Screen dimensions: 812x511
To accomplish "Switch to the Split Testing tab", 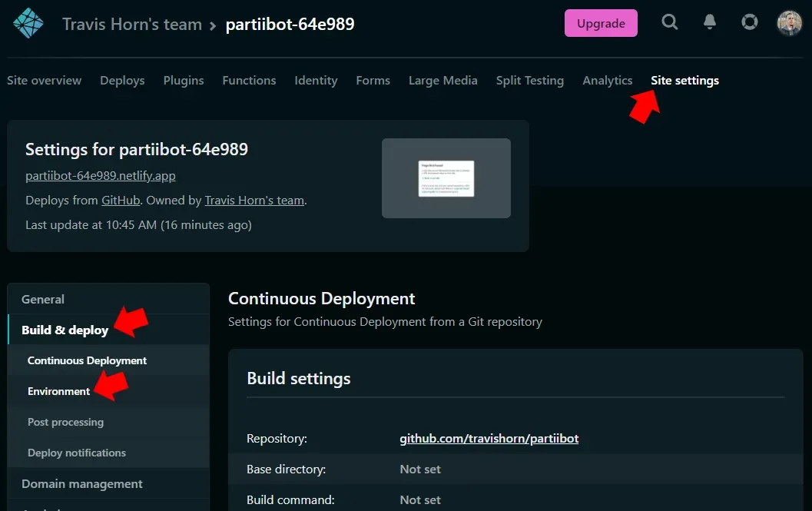I will (x=529, y=80).
